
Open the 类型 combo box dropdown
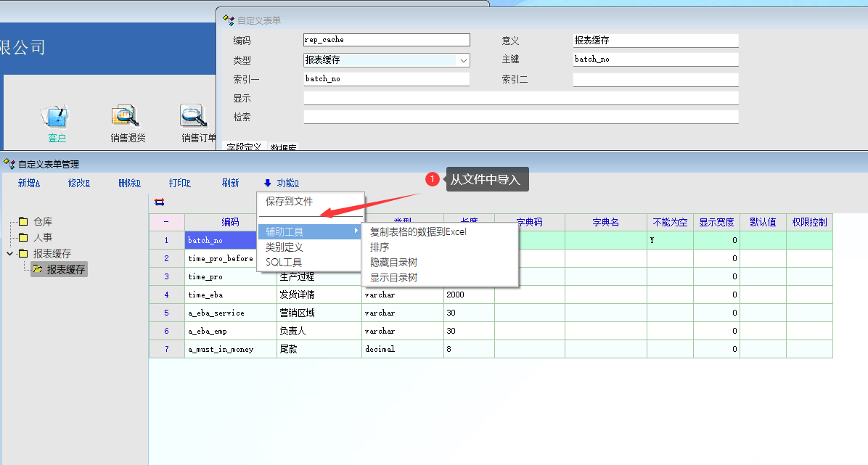click(463, 61)
